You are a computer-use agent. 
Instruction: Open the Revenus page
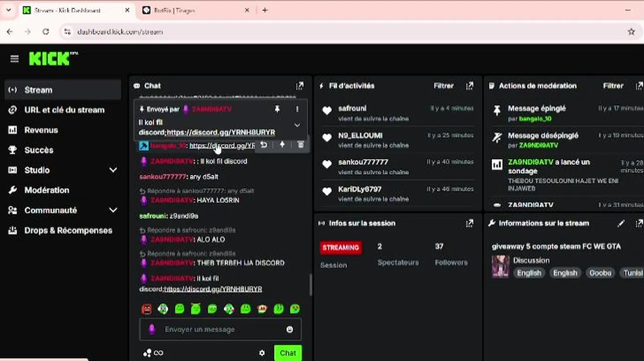click(63, 130)
